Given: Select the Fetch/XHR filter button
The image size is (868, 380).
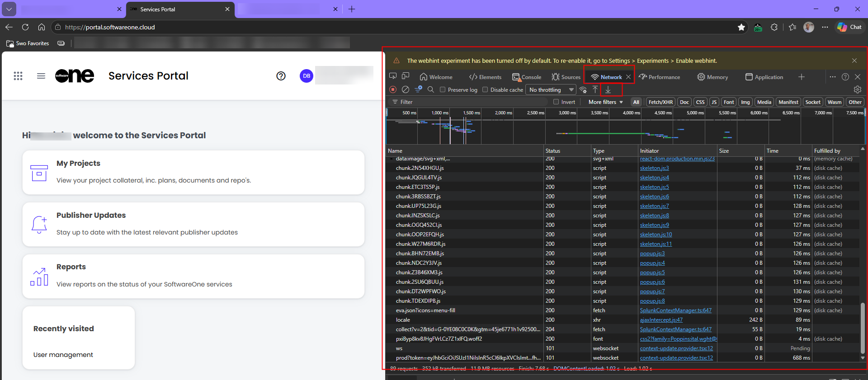Looking at the screenshot, I should (660, 102).
